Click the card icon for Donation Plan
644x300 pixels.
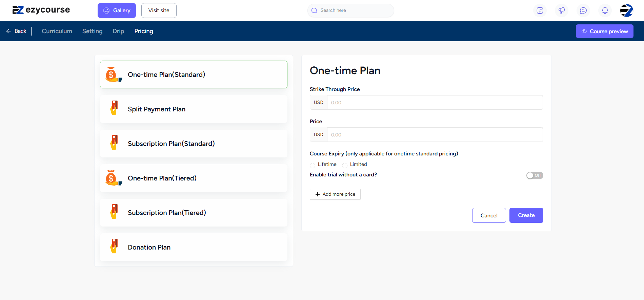(x=114, y=246)
